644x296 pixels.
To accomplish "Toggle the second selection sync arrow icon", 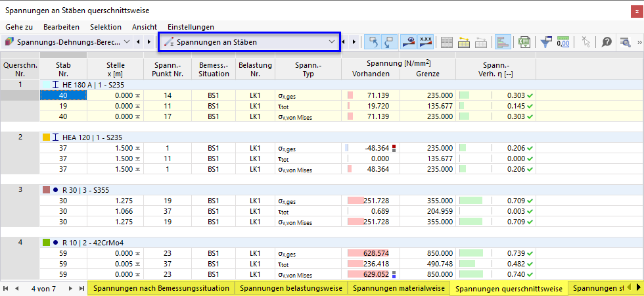I will click(x=389, y=42).
